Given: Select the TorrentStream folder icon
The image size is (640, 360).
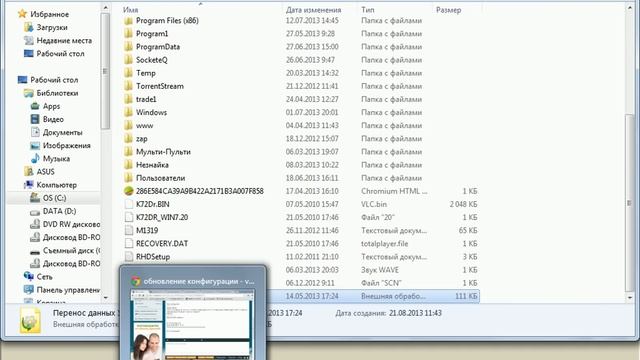Looking at the screenshot, I should (129, 86).
